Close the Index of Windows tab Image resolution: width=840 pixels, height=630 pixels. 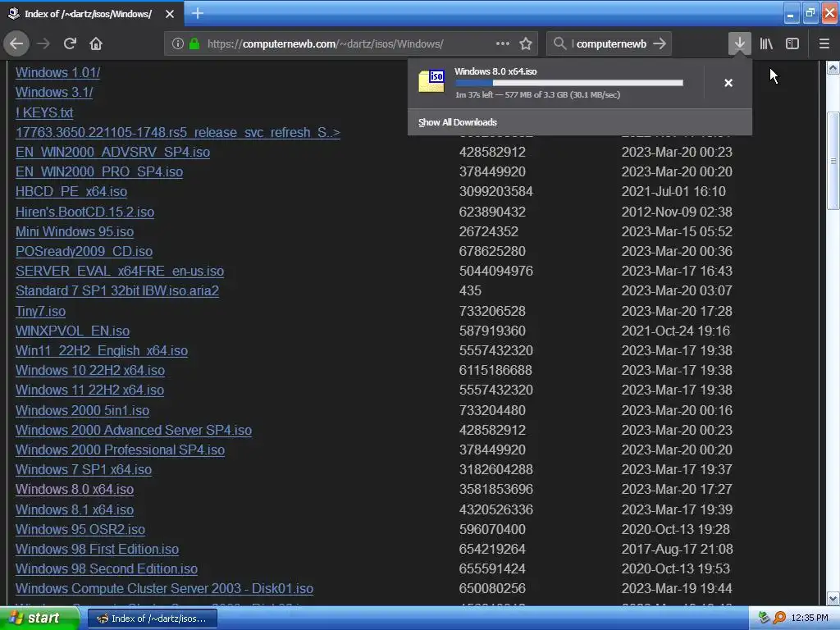coord(170,14)
